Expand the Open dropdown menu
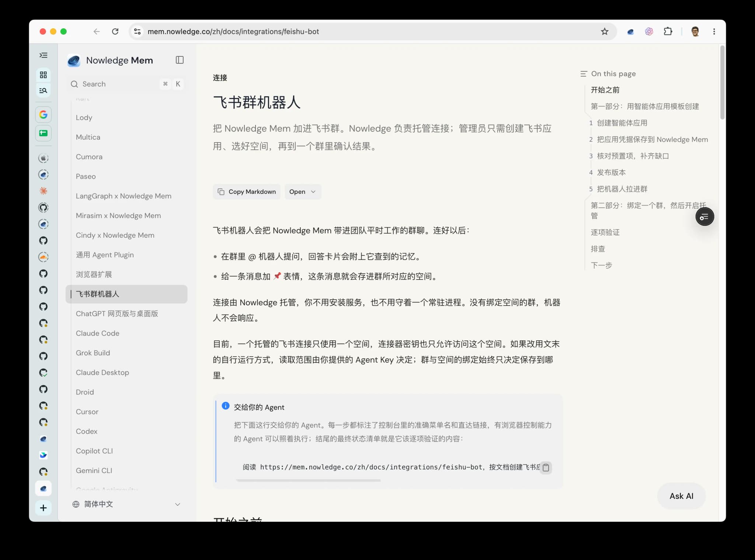The height and width of the screenshot is (560, 755). coord(303,192)
